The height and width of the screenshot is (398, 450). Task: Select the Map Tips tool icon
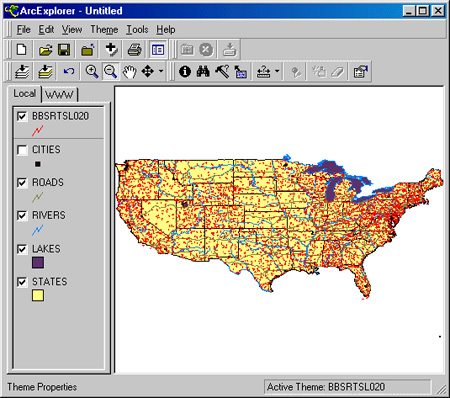click(240, 71)
